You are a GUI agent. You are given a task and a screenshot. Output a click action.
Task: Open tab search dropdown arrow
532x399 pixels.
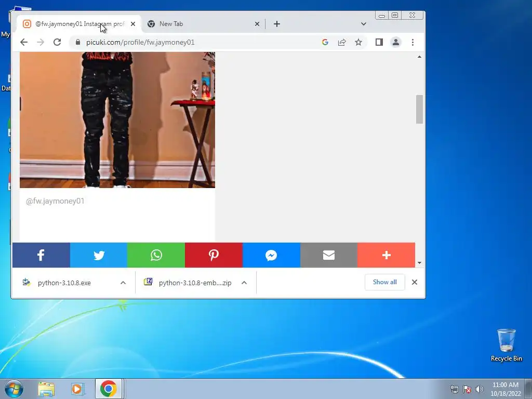pos(363,24)
